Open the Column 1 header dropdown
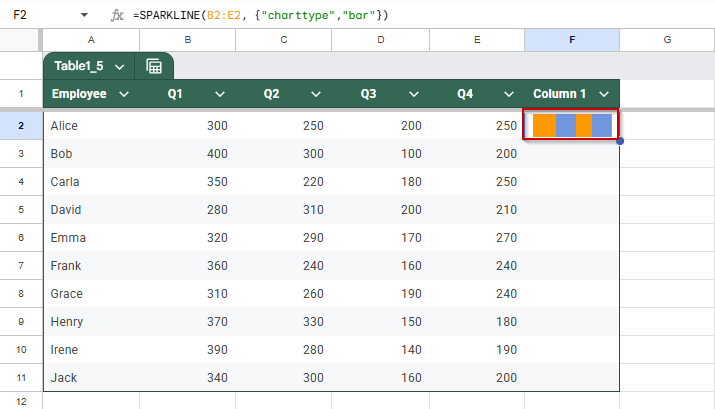The height and width of the screenshot is (409, 715). tap(604, 94)
